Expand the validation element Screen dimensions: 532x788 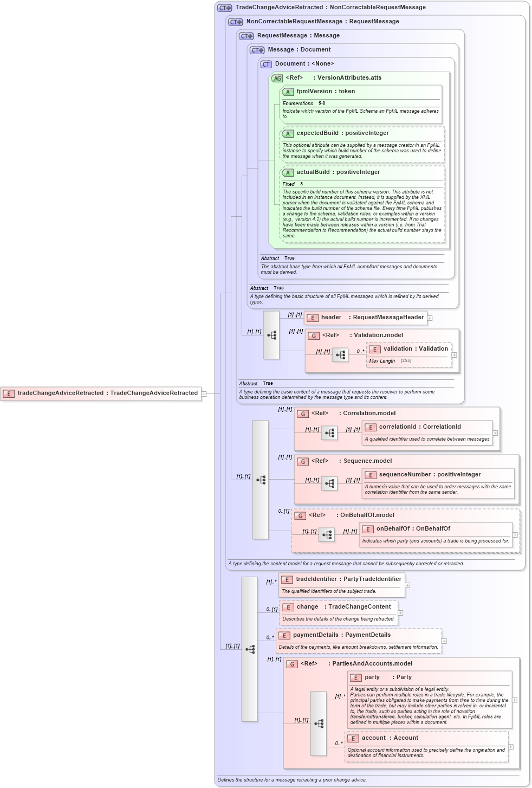click(455, 355)
